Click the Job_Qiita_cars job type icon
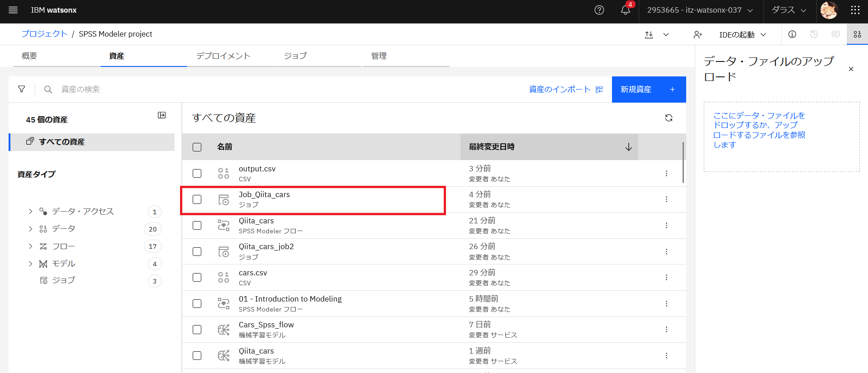This screenshot has width=868, height=373. (223, 199)
